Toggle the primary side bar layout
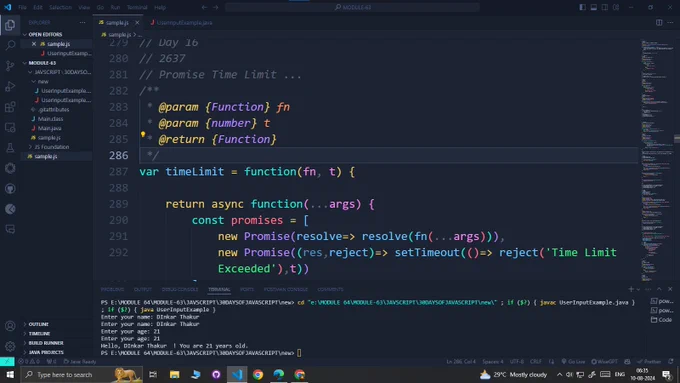Viewport: 680px width, 383px height. click(x=582, y=7)
